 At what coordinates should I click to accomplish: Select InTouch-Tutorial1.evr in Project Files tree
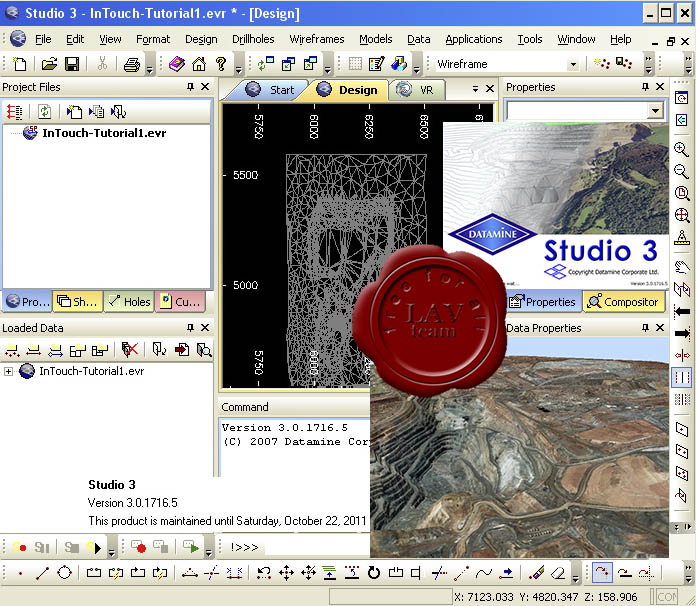104,133
